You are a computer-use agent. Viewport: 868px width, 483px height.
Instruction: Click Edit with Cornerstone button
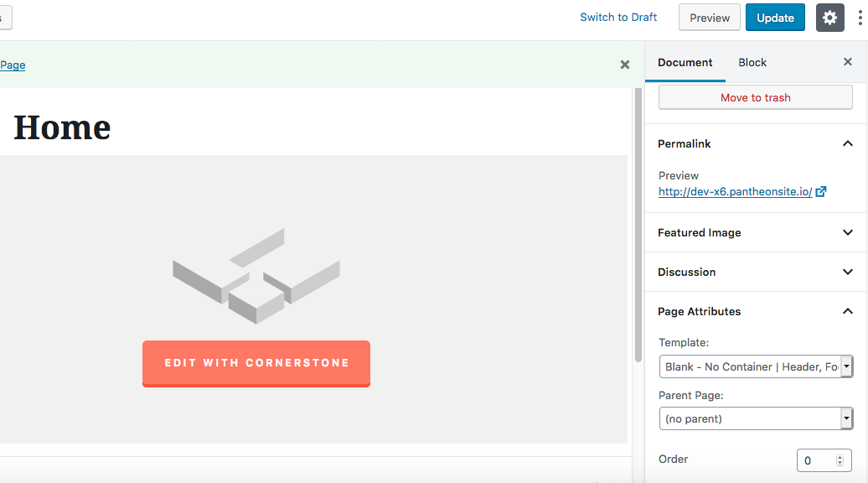tap(256, 363)
